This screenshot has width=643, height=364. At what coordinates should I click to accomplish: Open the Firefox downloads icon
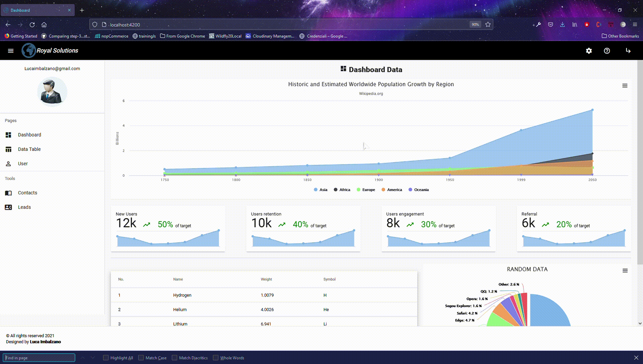(x=563, y=24)
